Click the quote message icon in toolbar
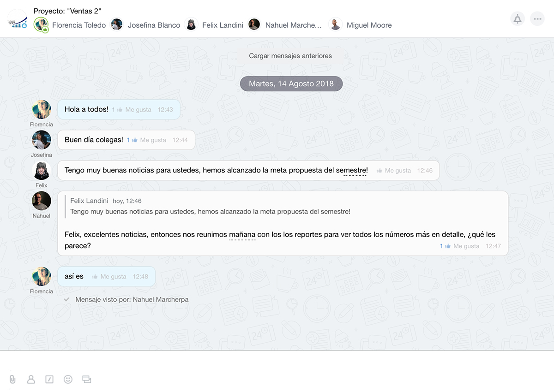This screenshot has width=554, height=392. (86, 379)
